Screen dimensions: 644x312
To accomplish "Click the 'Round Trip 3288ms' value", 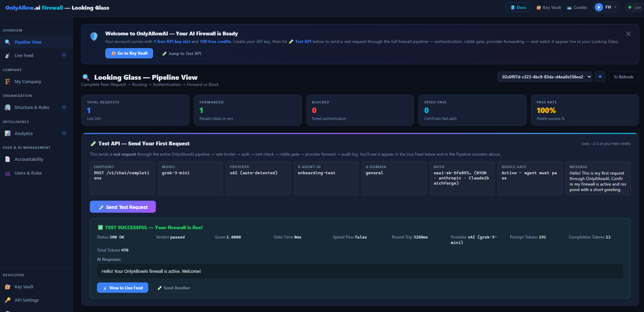I will [x=410, y=237].
